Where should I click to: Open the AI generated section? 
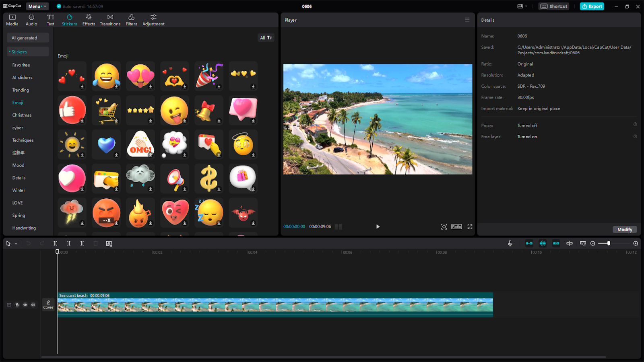[28, 38]
